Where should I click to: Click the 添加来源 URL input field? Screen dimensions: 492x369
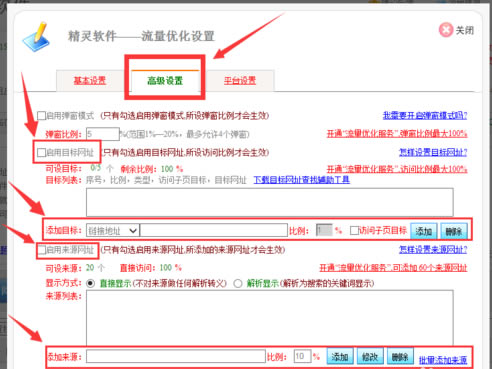tap(176, 357)
